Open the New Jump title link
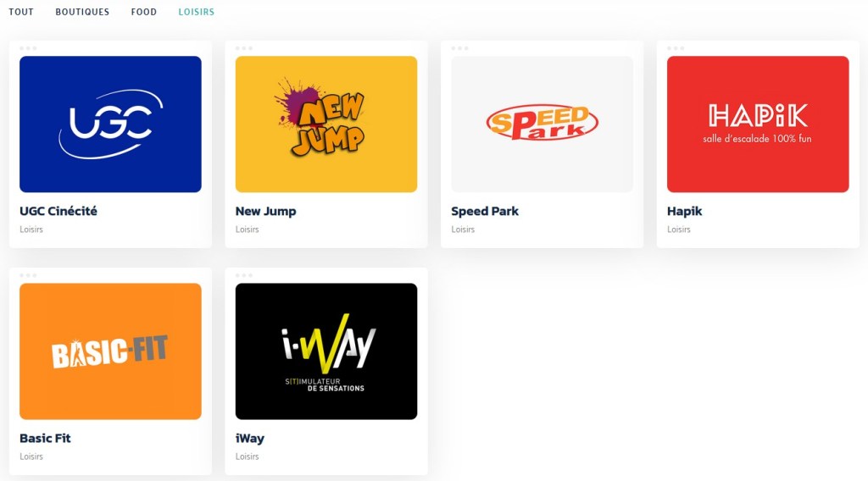 [265, 211]
